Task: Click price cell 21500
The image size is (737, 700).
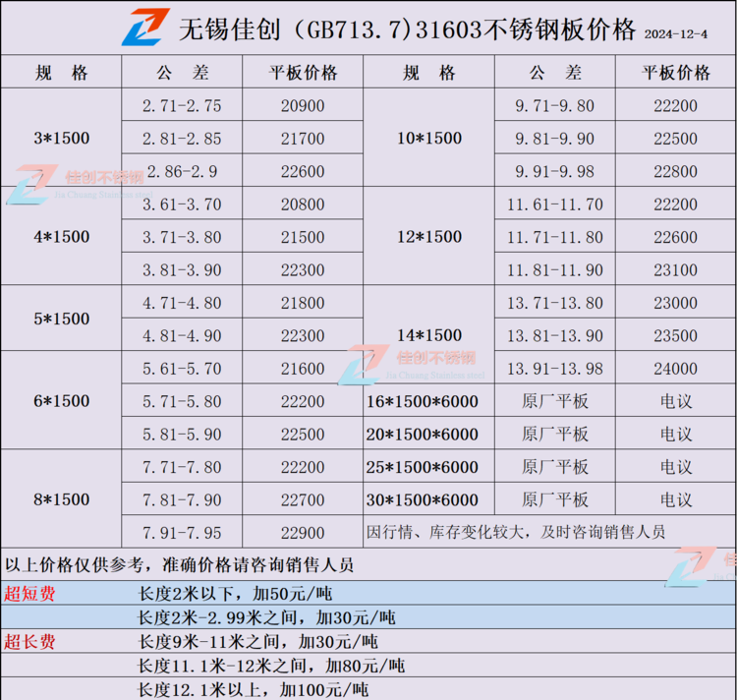Action: click(x=303, y=237)
